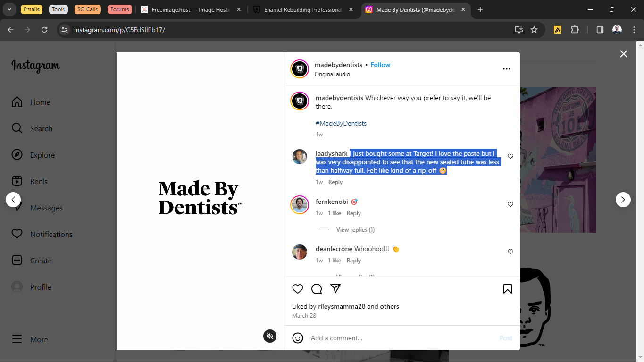
Task: Switch to the Enamel Rebuilding Professional tab
Action: 303,9
